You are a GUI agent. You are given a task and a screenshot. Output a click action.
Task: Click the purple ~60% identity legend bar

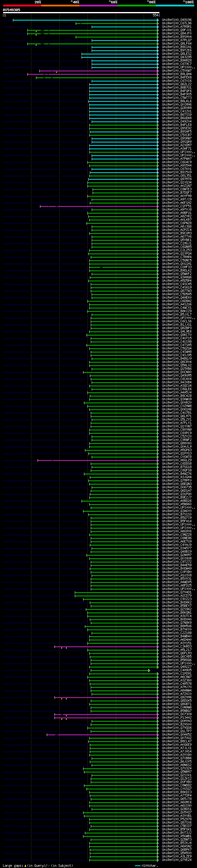pos(99,6)
